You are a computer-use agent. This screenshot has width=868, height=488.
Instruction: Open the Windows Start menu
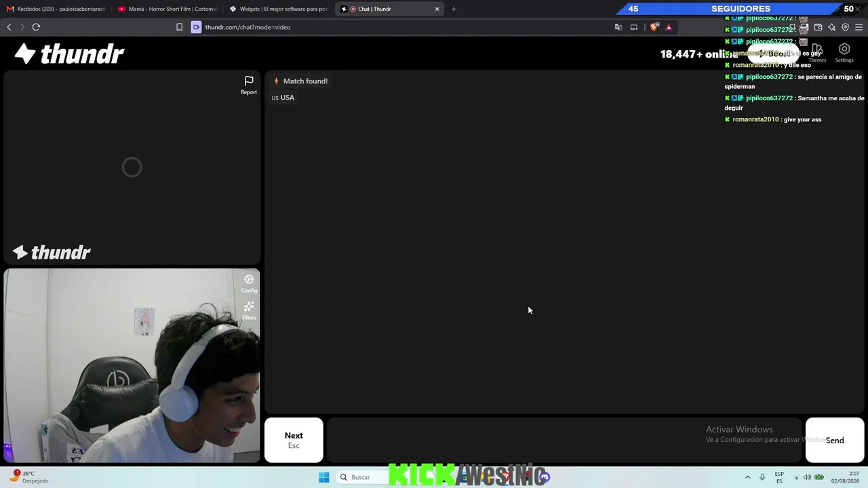324,477
